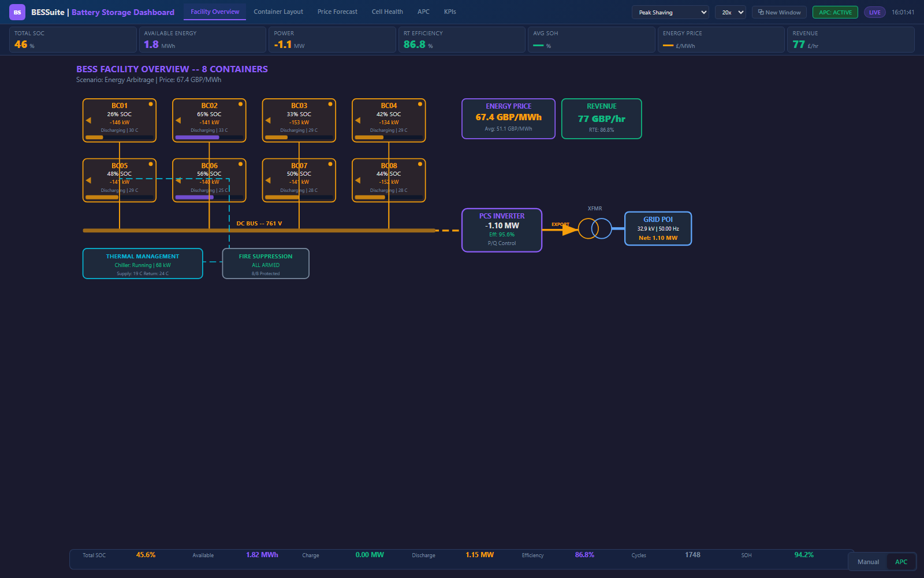Click the GRID POI node box
The width and height of the screenshot is (924, 578).
[x=658, y=228]
